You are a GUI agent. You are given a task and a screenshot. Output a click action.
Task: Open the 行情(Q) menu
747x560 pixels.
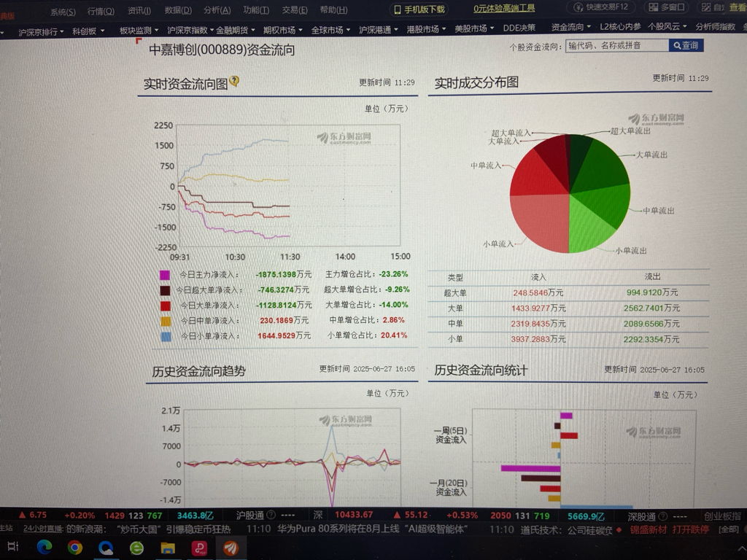pos(101,12)
